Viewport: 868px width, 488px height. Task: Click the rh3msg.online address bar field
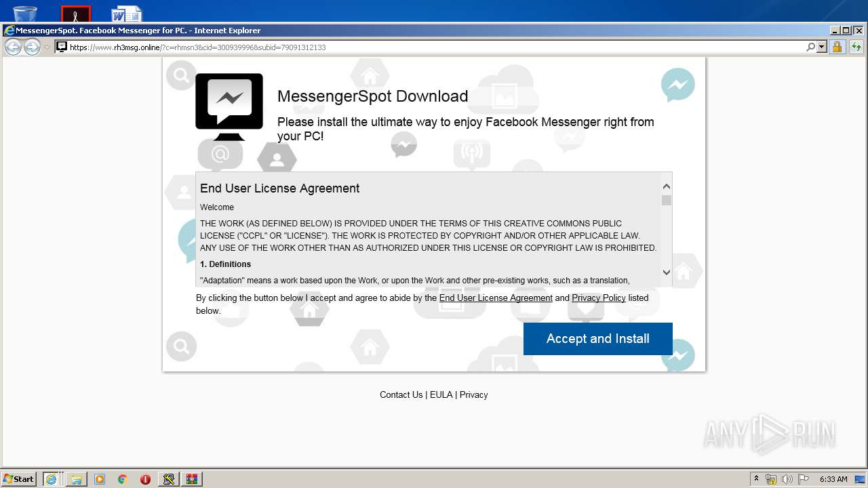[x=434, y=47]
